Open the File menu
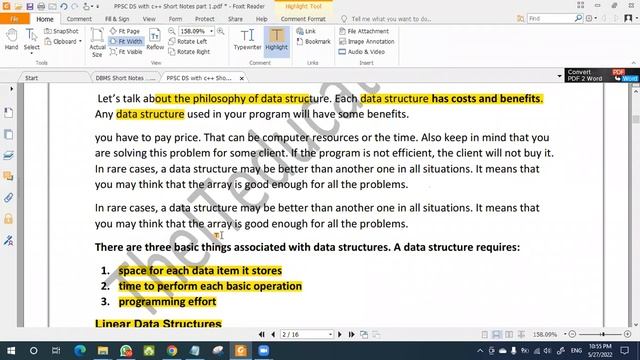Viewport: 640px width, 360px height. point(15,19)
